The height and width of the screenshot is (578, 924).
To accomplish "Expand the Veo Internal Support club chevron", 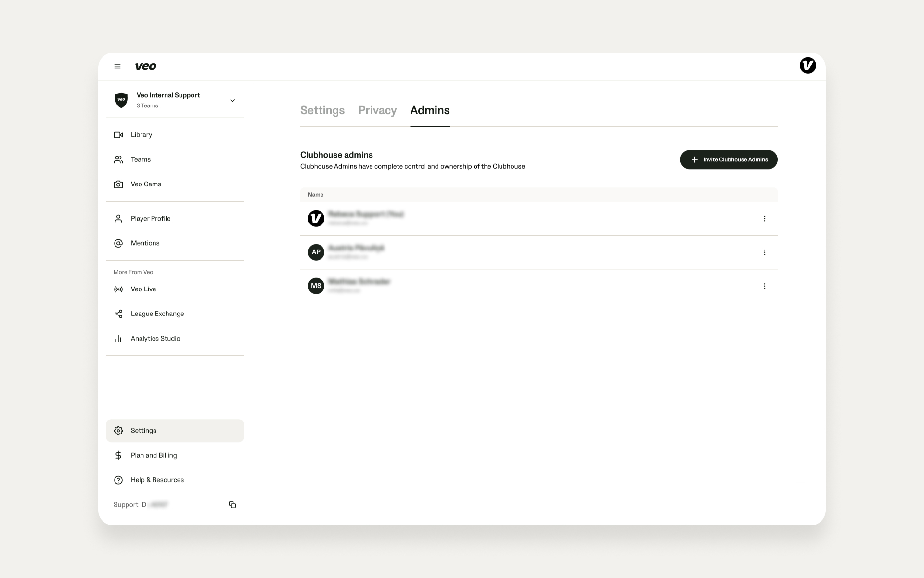I will [232, 101].
